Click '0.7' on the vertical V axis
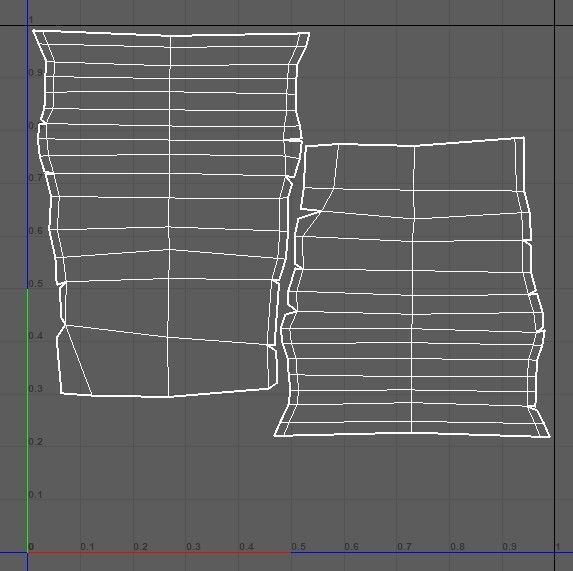The width and height of the screenshot is (573, 571). (x=35, y=178)
